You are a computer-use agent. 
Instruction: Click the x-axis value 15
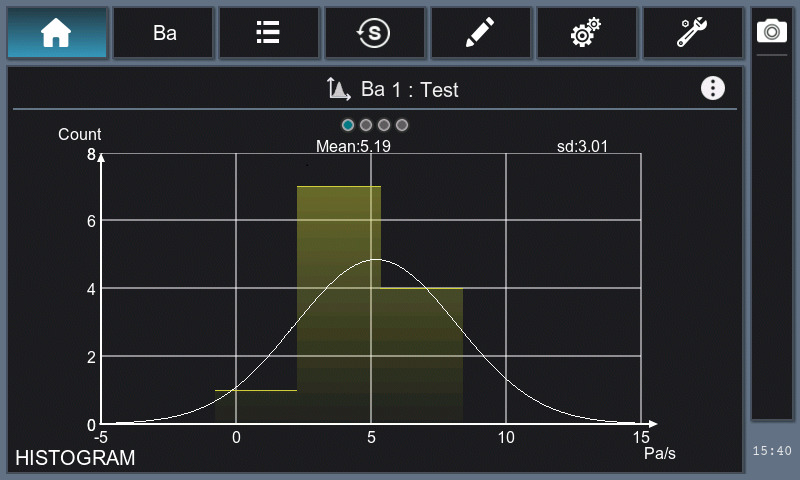641,438
